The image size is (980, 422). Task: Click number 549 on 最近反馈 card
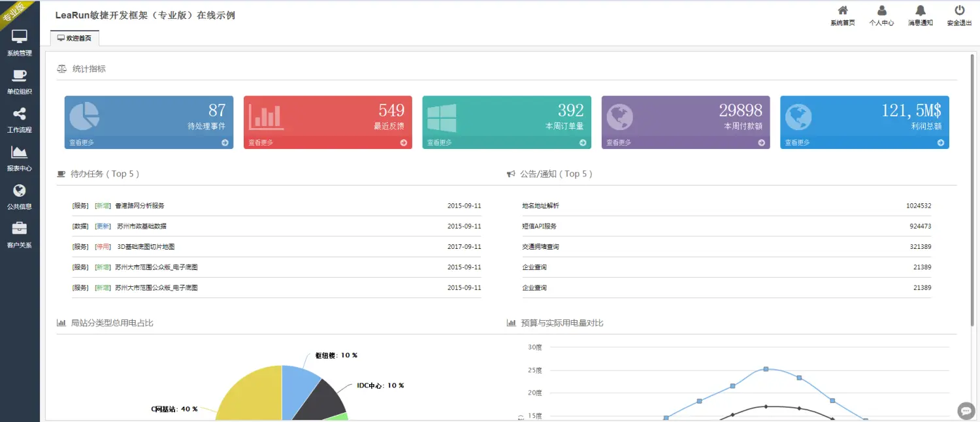tap(391, 110)
